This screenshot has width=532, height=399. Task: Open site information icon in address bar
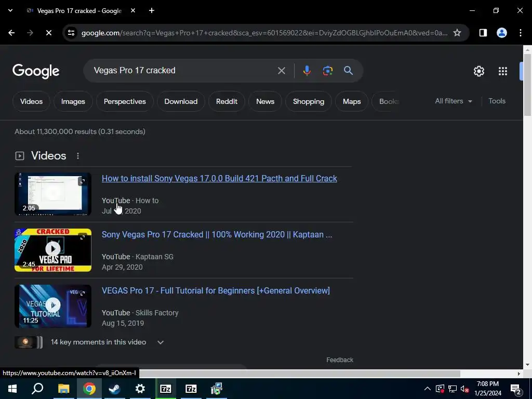(71, 33)
